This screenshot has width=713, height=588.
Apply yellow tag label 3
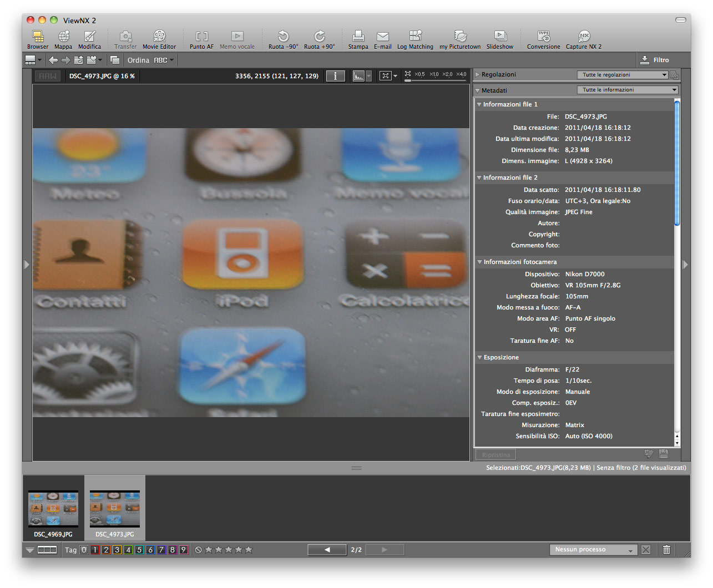(x=117, y=550)
